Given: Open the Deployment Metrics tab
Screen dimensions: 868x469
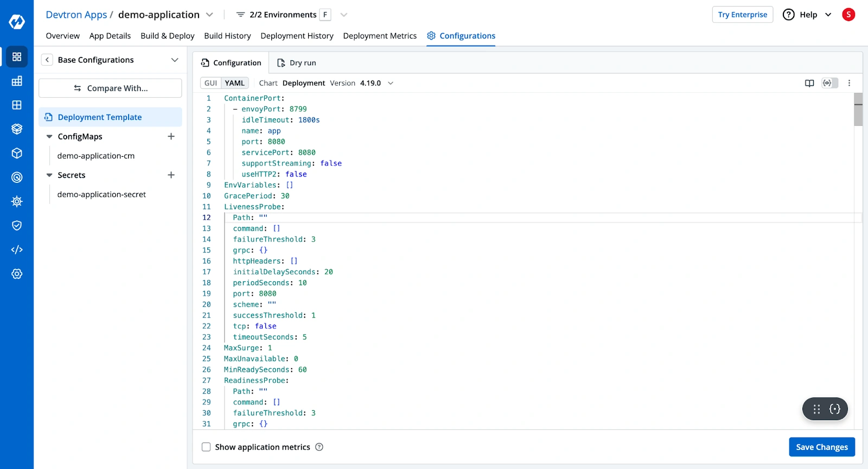Looking at the screenshot, I should [x=380, y=36].
